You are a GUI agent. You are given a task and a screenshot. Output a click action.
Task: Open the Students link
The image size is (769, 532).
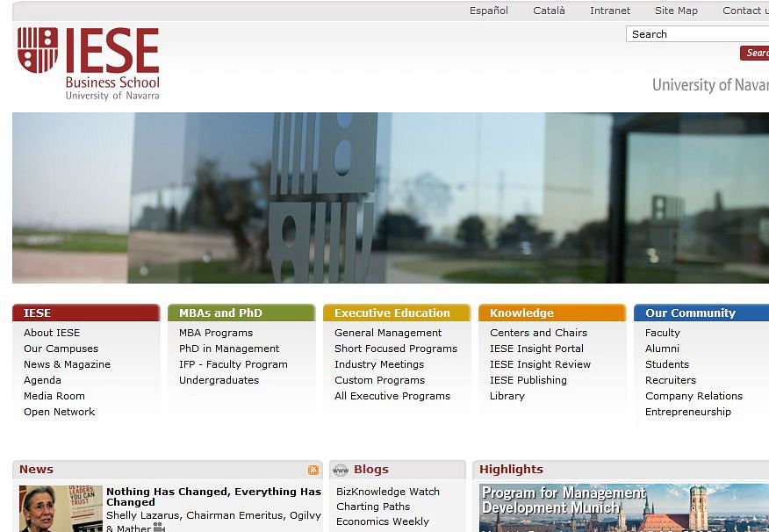(667, 364)
